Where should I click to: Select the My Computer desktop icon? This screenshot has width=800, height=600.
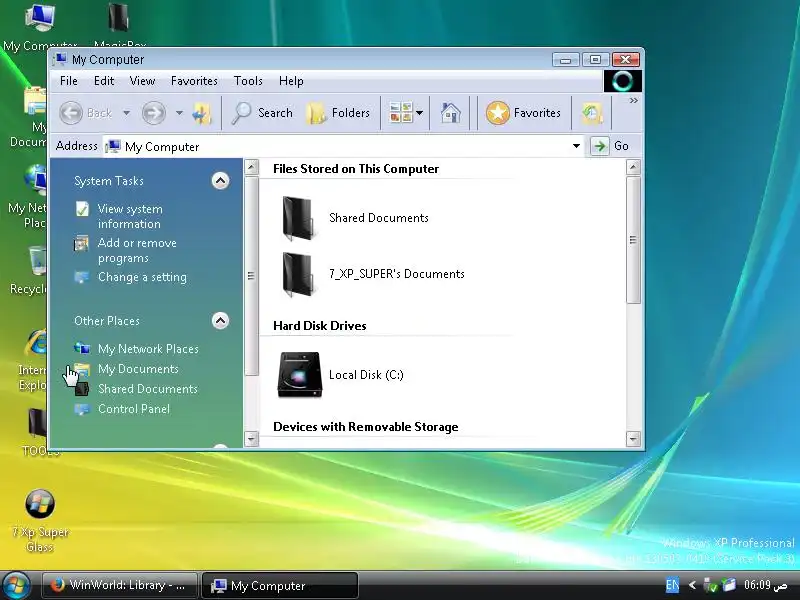click(39, 18)
